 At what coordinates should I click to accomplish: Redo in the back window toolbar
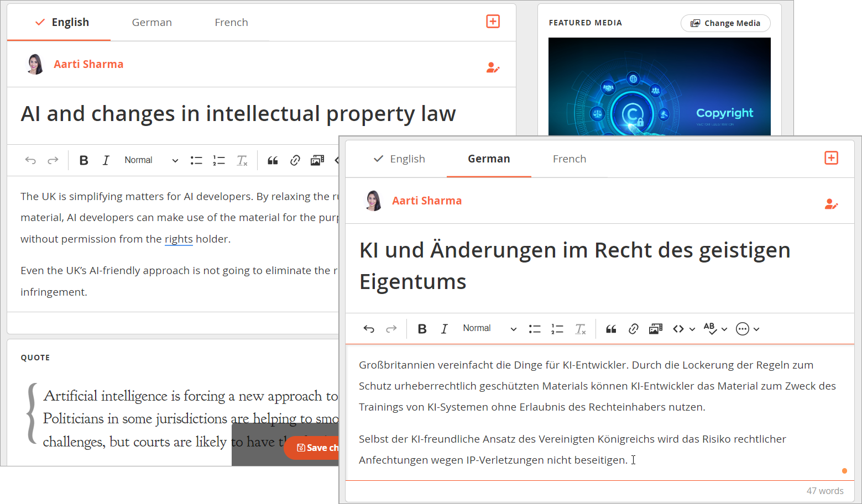tap(53, 160)
